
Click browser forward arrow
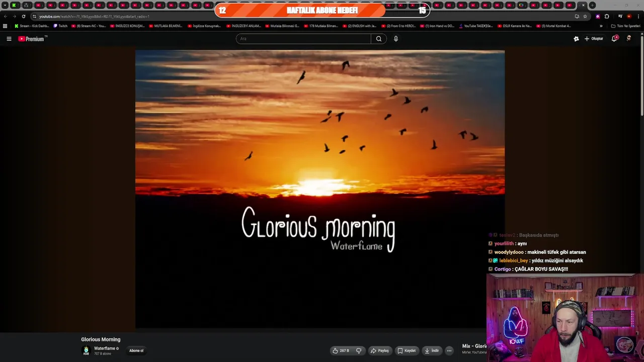pyautogui.click(x=14, y=16)
